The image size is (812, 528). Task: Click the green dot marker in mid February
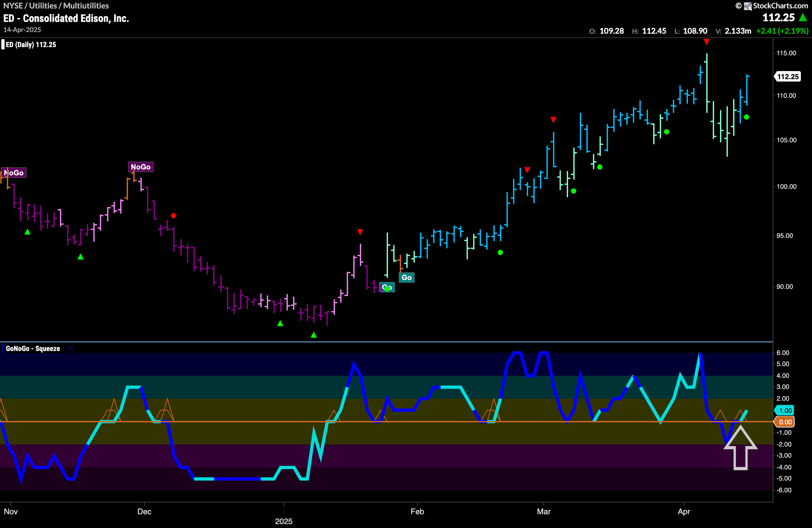[x=500, y=252]
